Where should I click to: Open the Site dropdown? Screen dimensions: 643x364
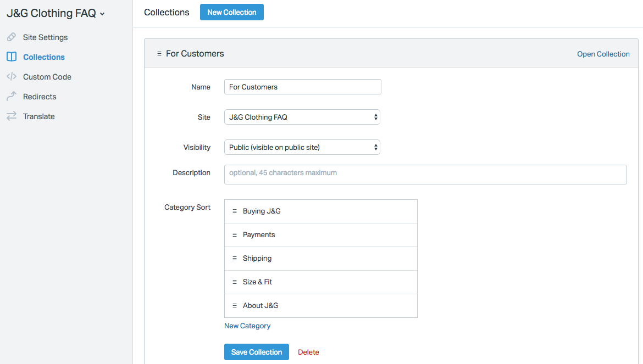click(x=302, y=117)
